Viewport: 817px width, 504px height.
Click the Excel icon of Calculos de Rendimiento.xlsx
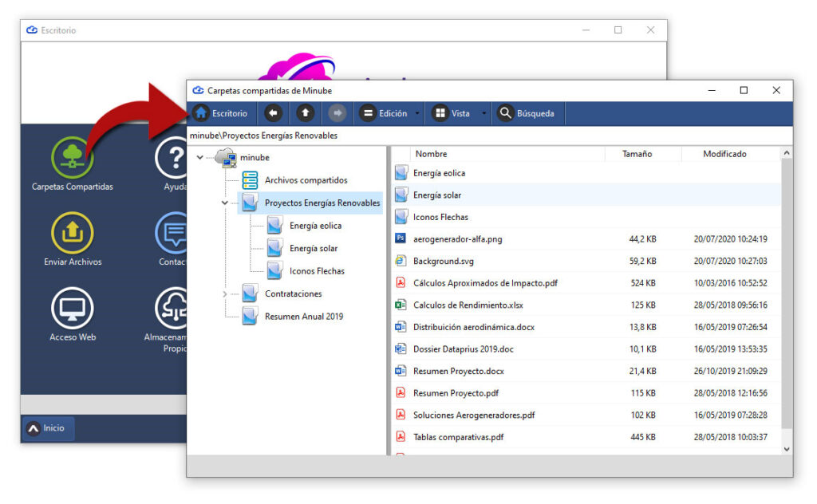point(401,305)
